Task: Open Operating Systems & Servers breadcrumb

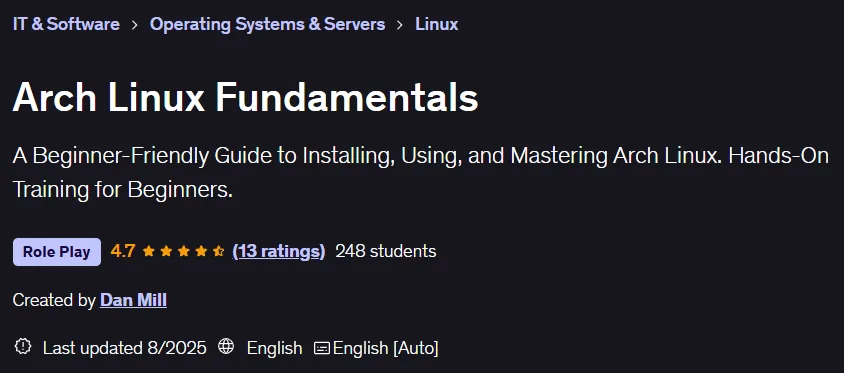Action: [268, 24]
